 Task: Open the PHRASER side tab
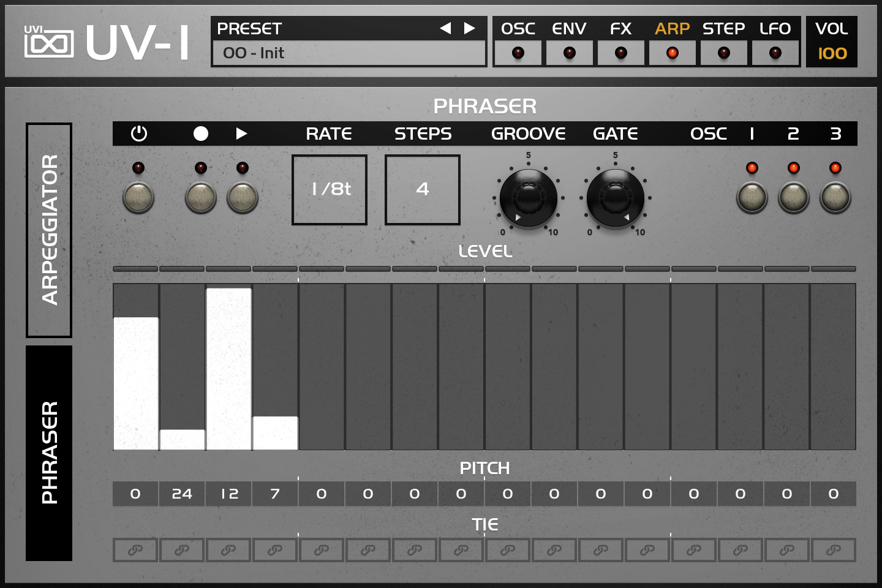(x=49, y=453)
